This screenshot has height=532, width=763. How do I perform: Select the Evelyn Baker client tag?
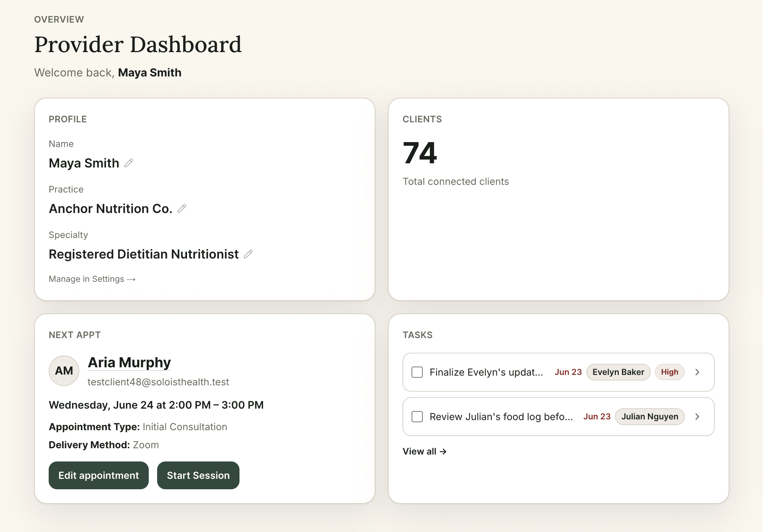(x=618, y=372)
